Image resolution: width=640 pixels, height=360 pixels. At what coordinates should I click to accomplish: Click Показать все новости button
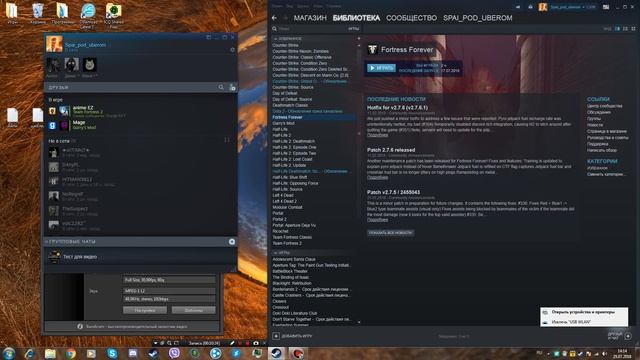coord(391,233)
